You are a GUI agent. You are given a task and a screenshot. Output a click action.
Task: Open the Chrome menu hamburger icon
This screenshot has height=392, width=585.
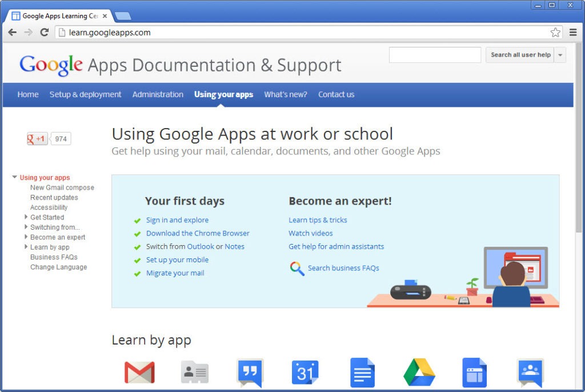[x=573, y=33]
